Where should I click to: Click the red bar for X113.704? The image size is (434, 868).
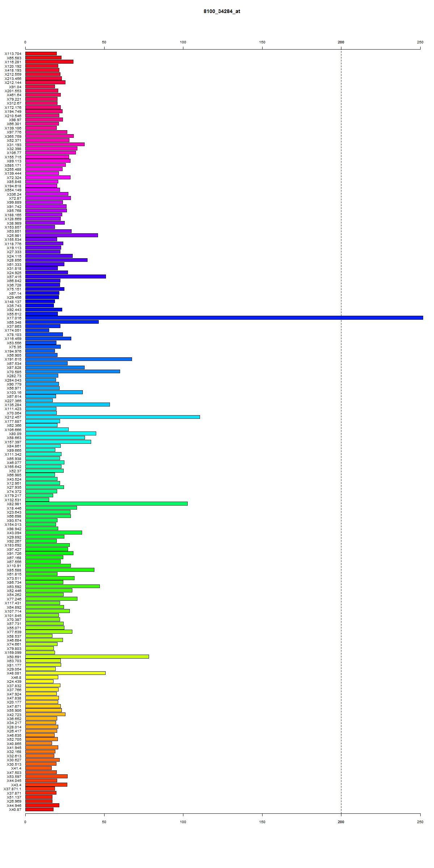(41, 54)
